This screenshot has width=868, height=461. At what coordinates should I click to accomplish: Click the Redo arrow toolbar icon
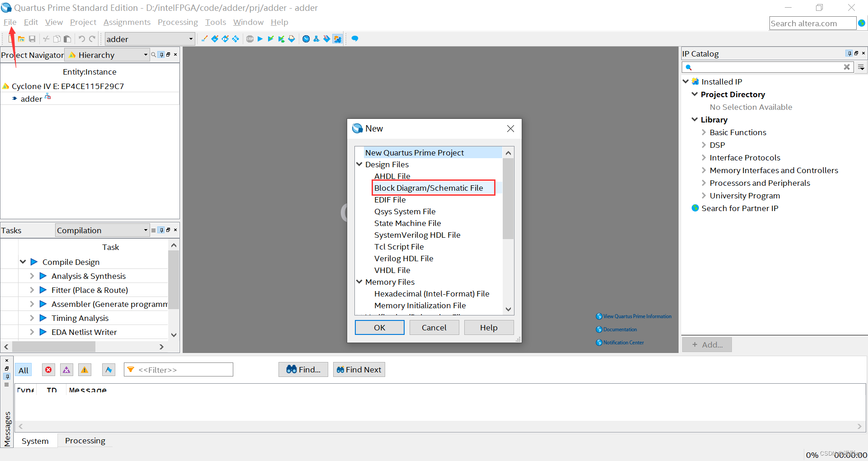(92, 39)
